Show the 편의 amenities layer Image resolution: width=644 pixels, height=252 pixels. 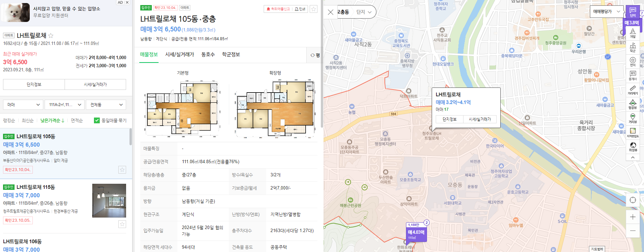point(633,61)
